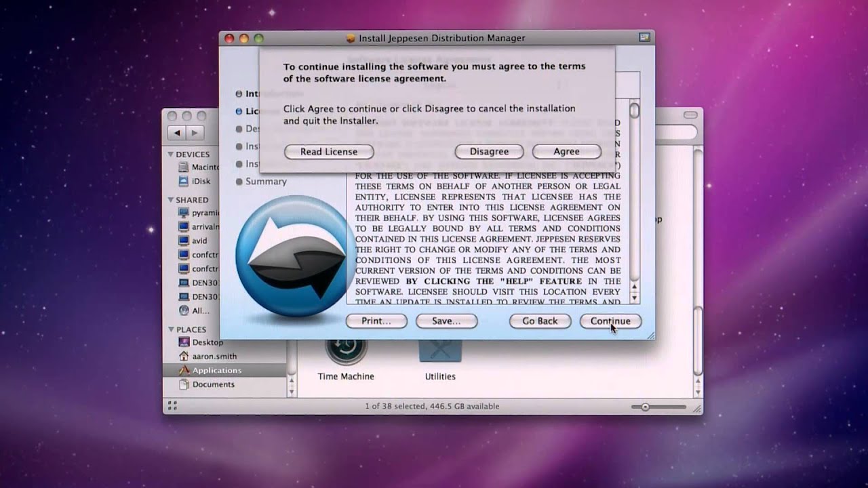Click icon at right end of installer title bar

(645, 38)
